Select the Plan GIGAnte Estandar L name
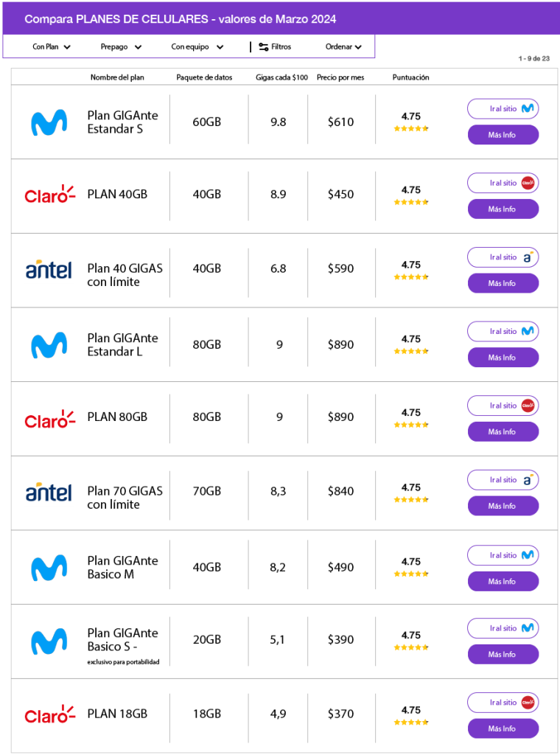This screenshot has height=755, width=560. [x=122, y=345]
